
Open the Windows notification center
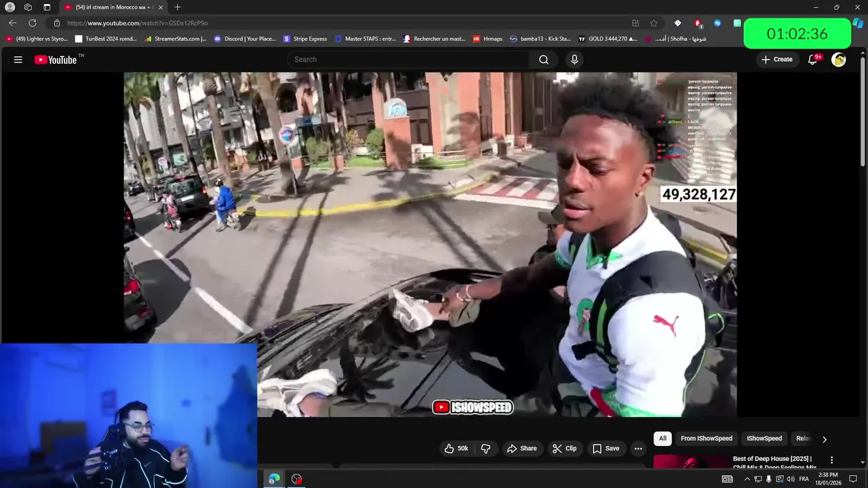coord(854,479)
